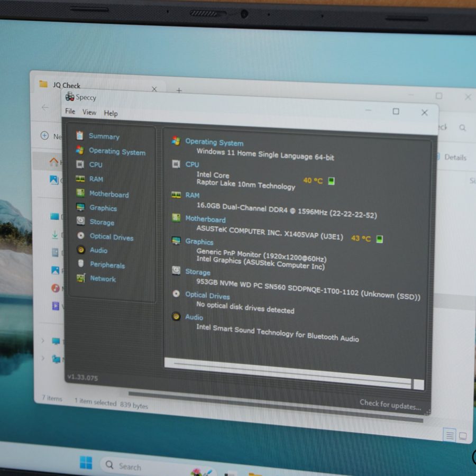The image size is (476, 476).
Task: Select Operating System in the Speccy sidebar
Action: click(117, 151)
